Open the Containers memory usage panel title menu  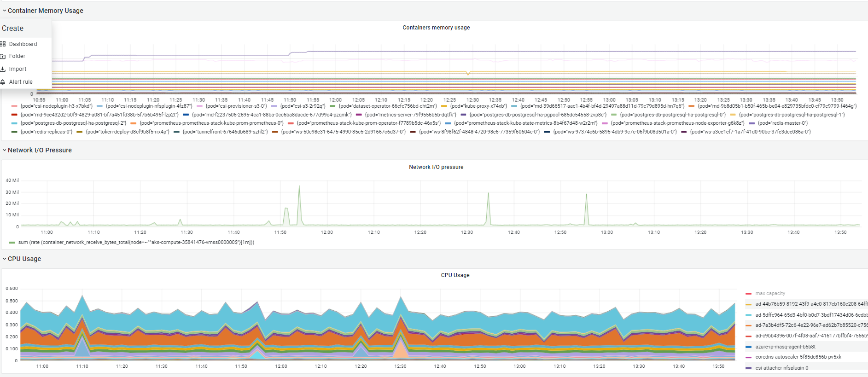pos(436,28)
